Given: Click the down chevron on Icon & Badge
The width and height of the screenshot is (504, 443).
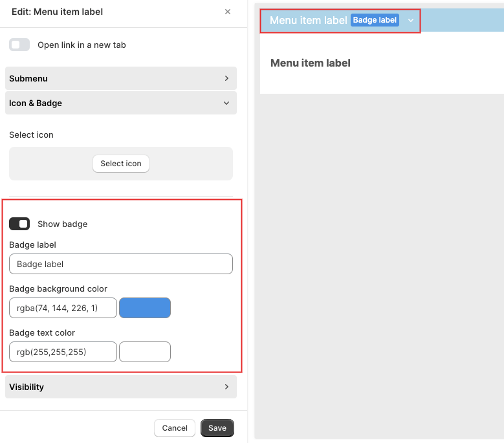Looking at the screenshot, I should coord(226,103).
